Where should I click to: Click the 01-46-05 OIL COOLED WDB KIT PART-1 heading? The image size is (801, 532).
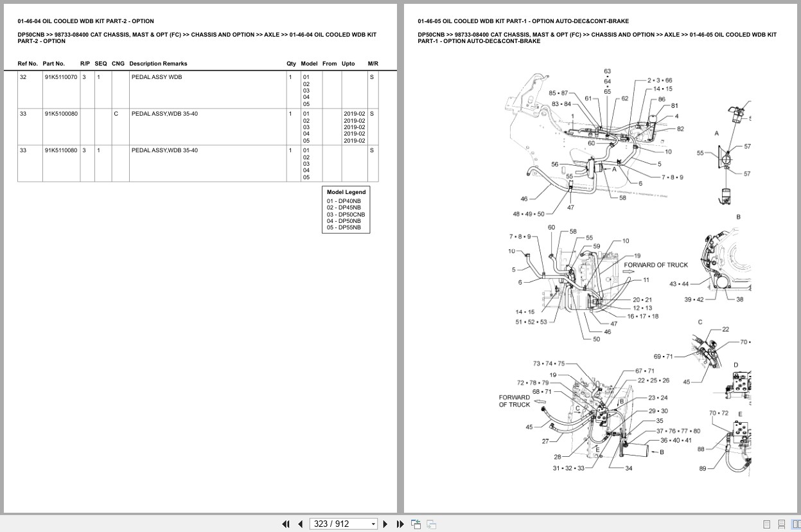click(523, 21)
